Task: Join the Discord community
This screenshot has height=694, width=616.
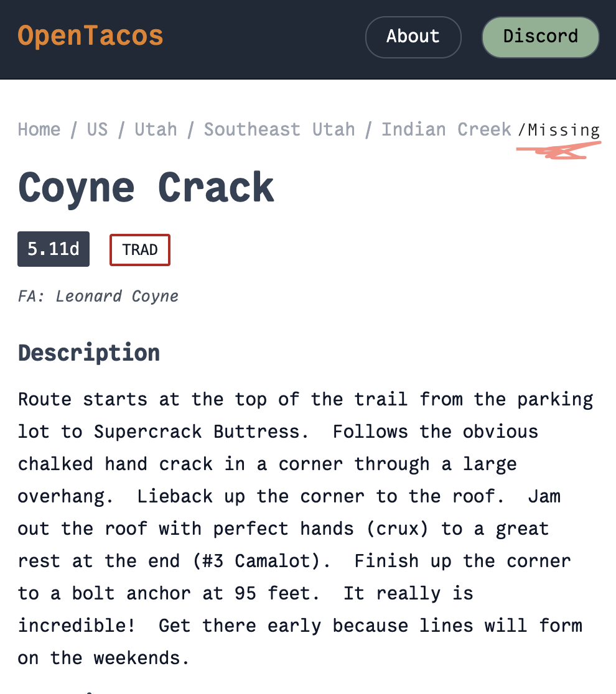Action: 539,37
